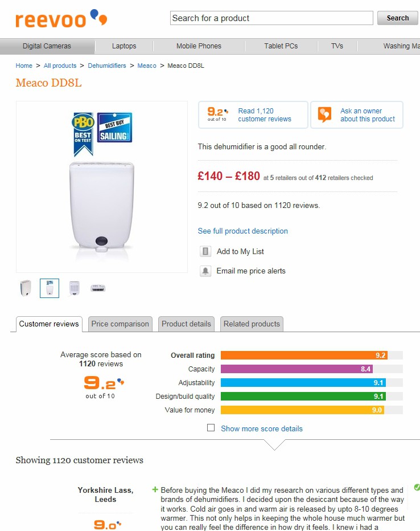Click the price alerts bell icon
Viewport: 420px width, 531px height.
pos(205,271)
